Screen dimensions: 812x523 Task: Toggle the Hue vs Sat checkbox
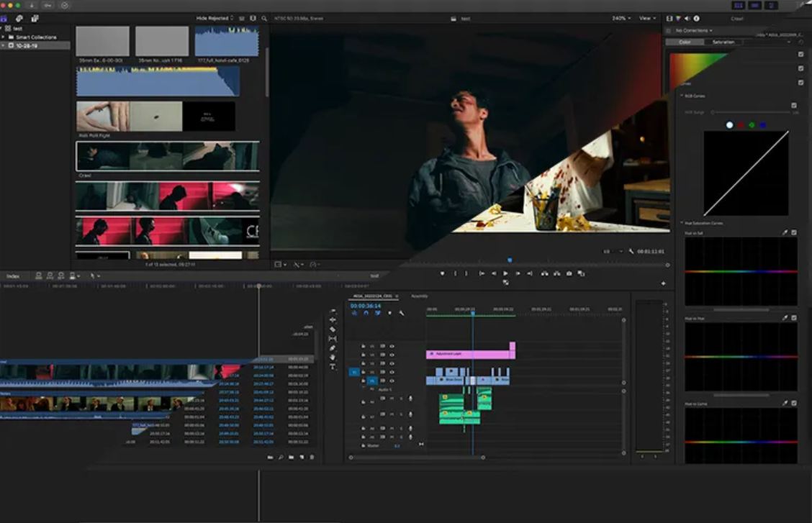794,233
